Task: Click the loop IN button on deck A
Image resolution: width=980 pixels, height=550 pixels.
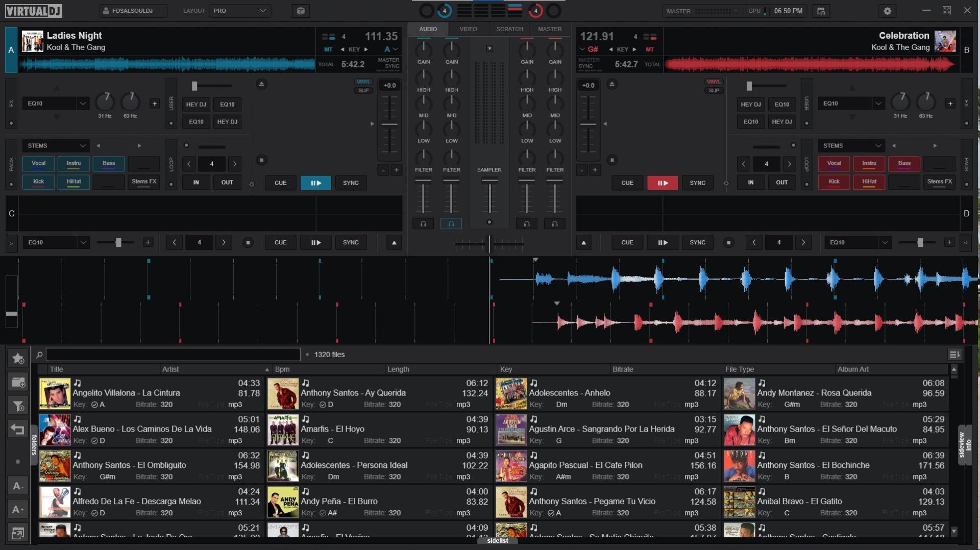Action: tap(196, 182)
